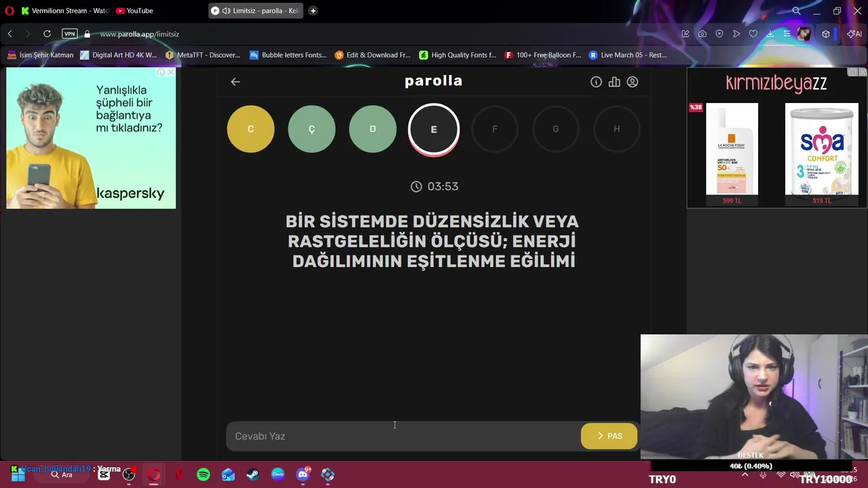Viewport: 868px width, 488px height.
Task: Open Live March 05 bookmark
Action: coord(628,55)
